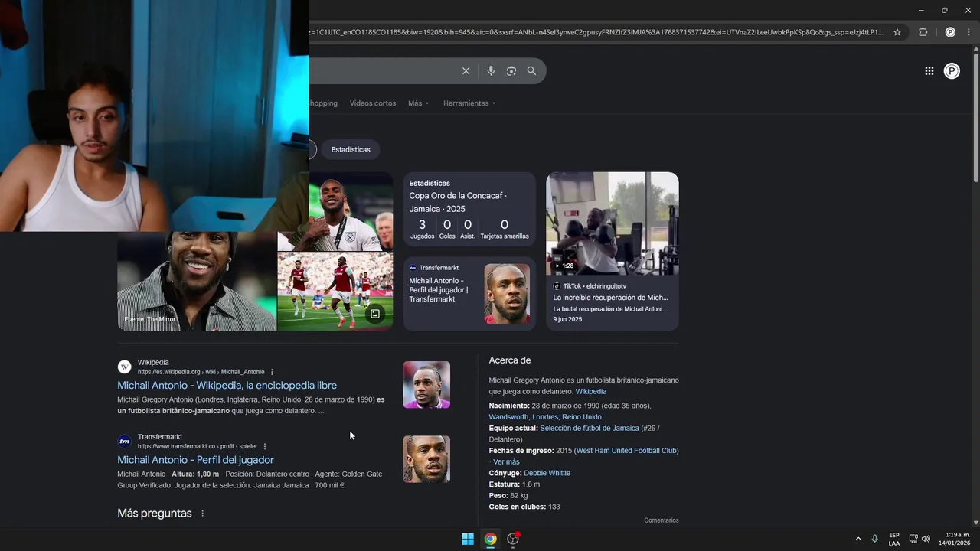Select the Videos cortos tab
The height and width of the screenshot is (551, 980).
[x=373, y=103]
